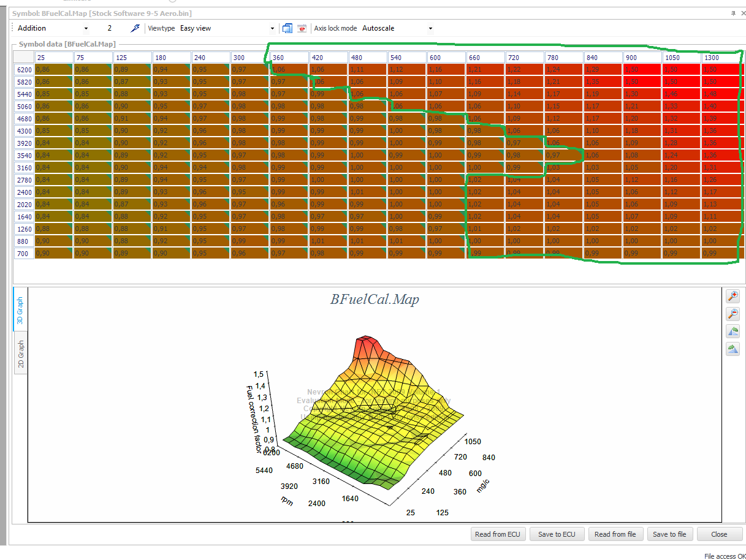The width and height of the screenshot is (746, 560).
Task: Click the blue stacked windows toolbar icon
Action: coord(287,28)
